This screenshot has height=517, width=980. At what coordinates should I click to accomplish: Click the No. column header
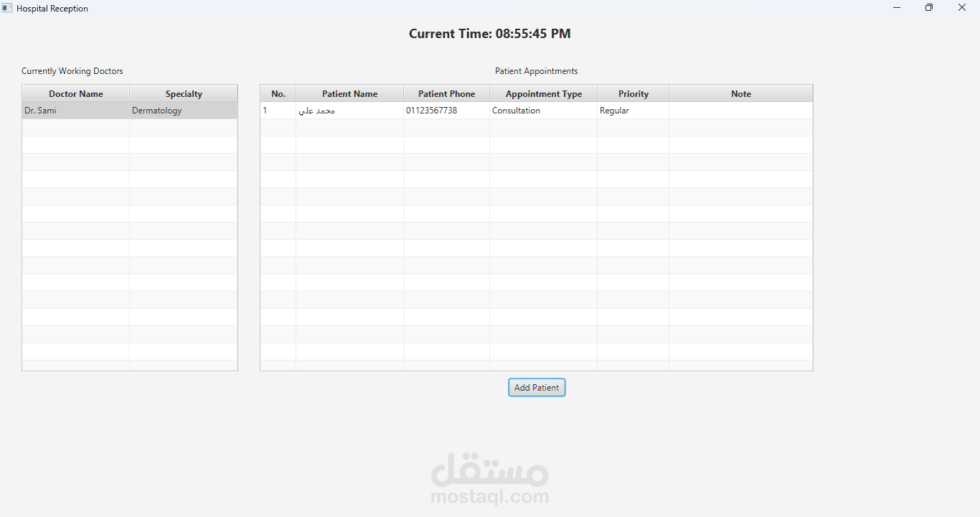tap(278, 93)
